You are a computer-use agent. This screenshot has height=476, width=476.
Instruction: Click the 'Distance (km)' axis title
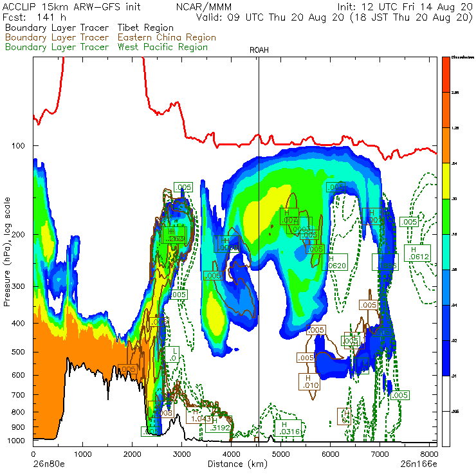tap(237, 464)
